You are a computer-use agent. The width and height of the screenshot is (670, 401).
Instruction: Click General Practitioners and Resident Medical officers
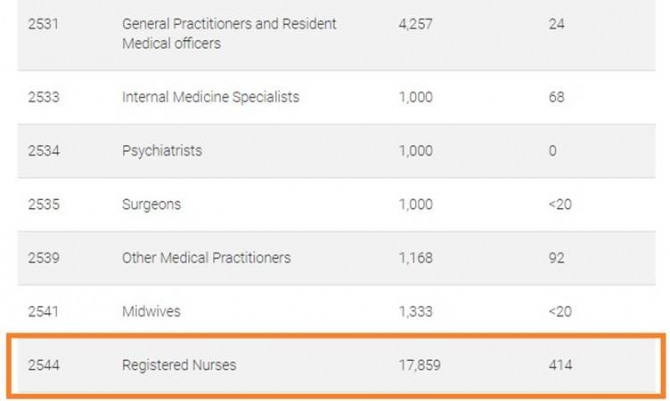click(x=228, y=33)
